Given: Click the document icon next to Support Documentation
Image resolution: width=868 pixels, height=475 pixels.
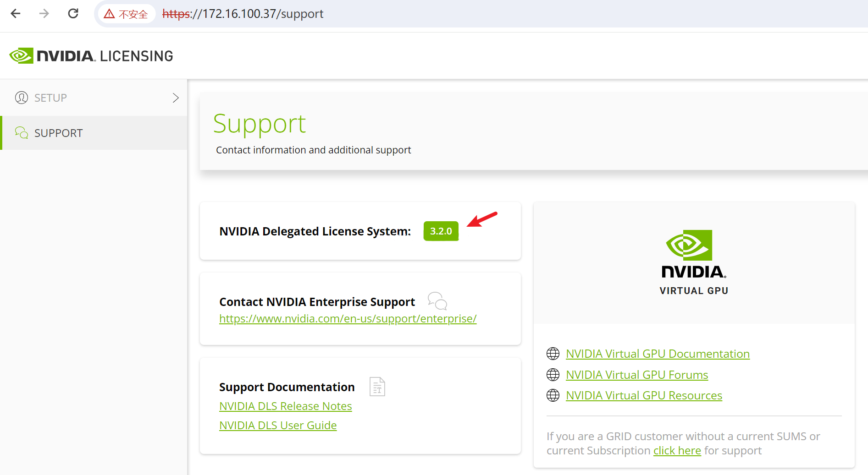Looking at the screenshot, I should coord(377,387).
